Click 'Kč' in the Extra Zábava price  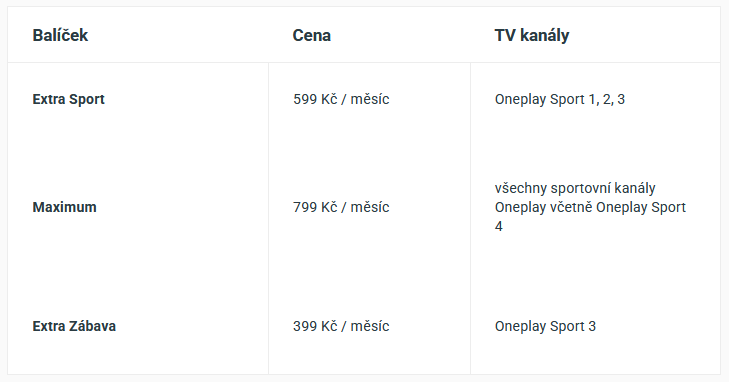[x=329, y=326]
